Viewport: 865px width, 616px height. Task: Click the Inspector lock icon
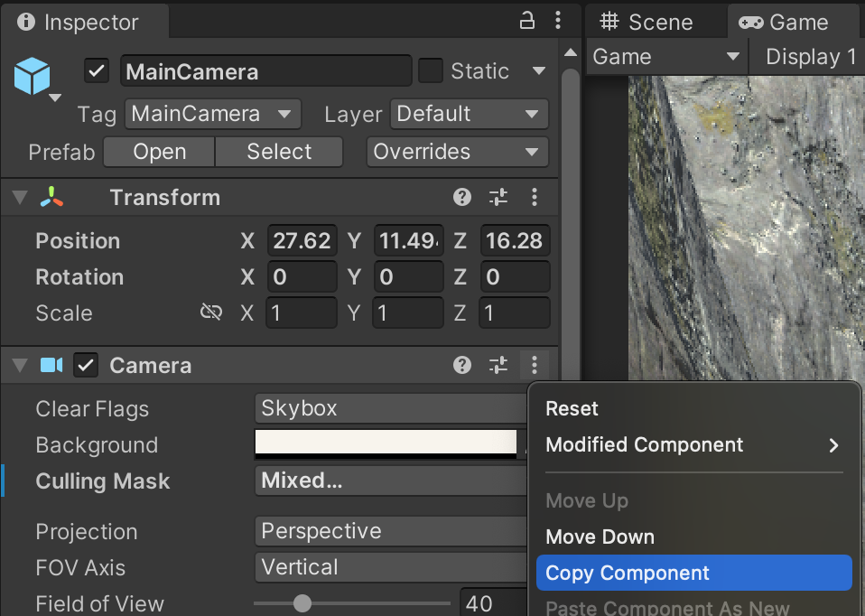(x=526, y=22)
